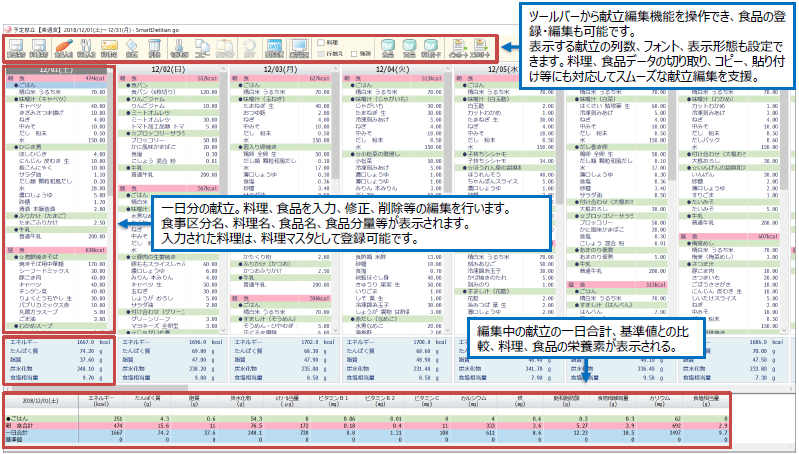The height and width of the screenshot is (454, 799).
Task: Click the copy icon in toolbar
Action: tap(203, 46)
